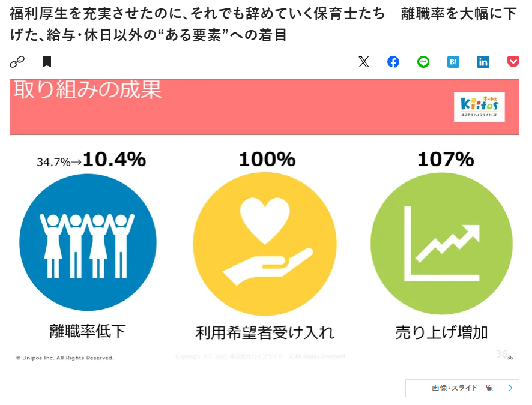
Task: Click the copy link chain icon
Action: coord(16,62)
